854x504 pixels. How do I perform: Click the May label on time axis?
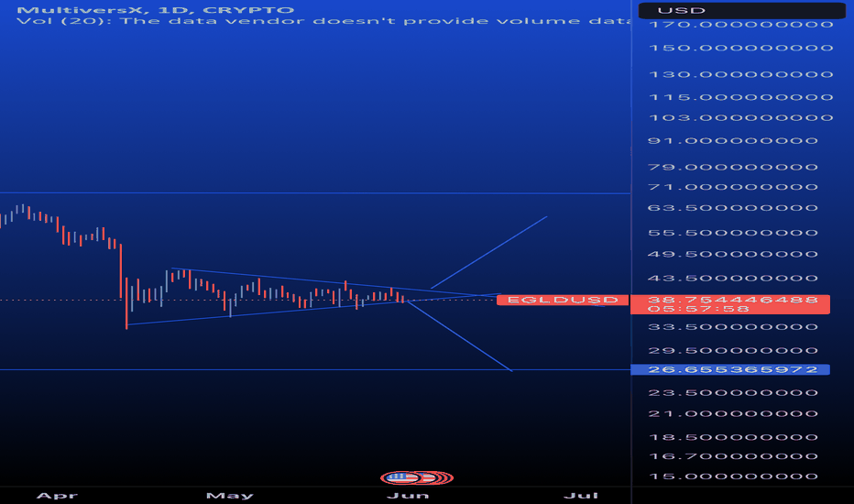[x=229, y=495]
